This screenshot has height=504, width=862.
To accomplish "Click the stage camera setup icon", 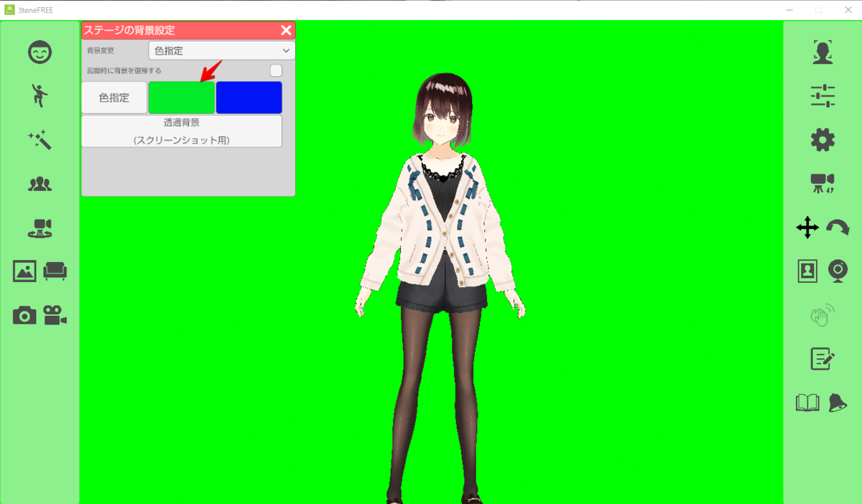I will (40, 228).
